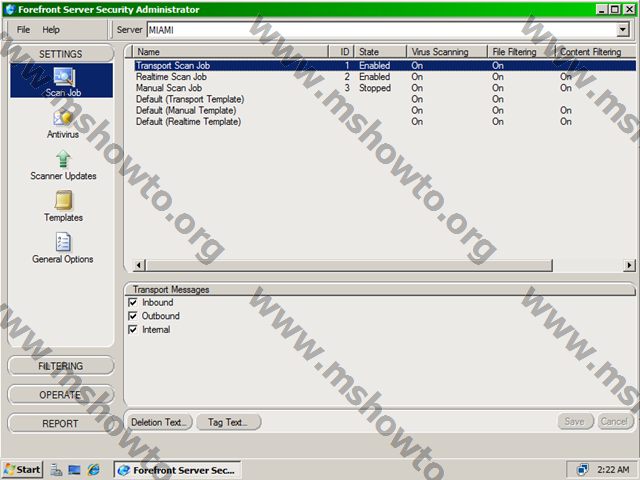
Task: Select Default (Realtime Template) row
Action: 385,122
